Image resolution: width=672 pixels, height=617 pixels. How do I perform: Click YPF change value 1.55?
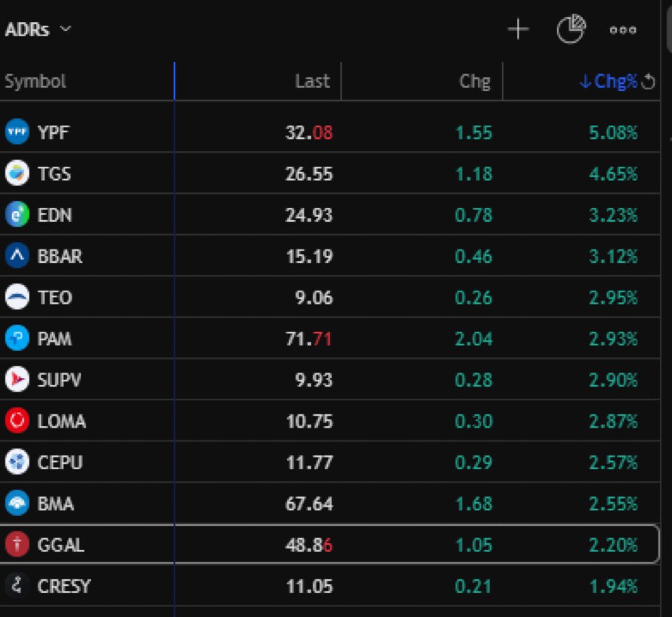[474, 132]
